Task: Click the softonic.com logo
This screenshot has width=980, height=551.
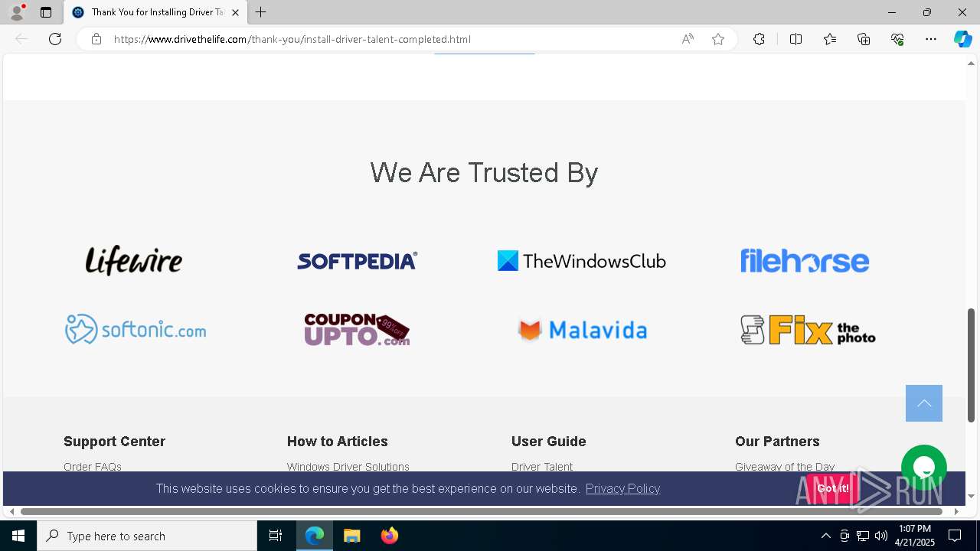Action: [x=136, y=330]
